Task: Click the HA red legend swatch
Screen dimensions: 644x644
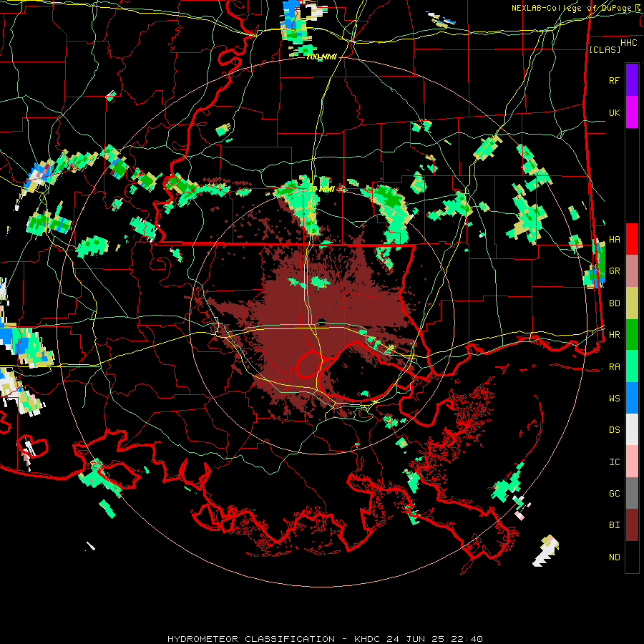Action: [632, 239]
